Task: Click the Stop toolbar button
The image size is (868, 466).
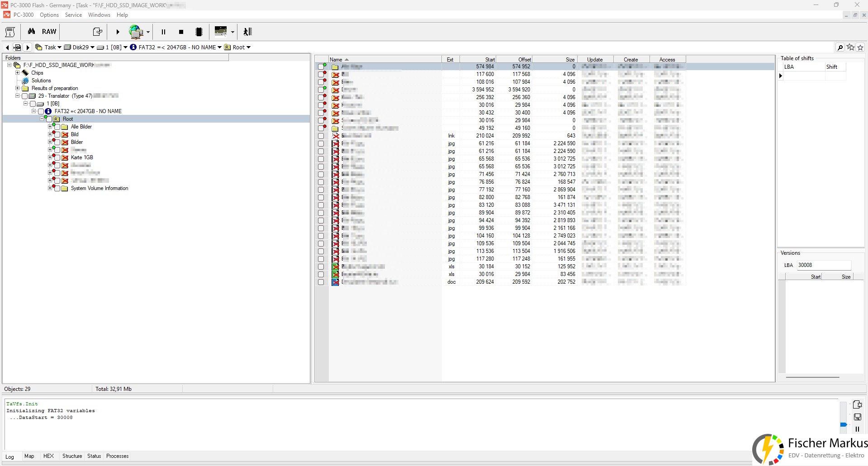Action: click(x=181, y=32)
